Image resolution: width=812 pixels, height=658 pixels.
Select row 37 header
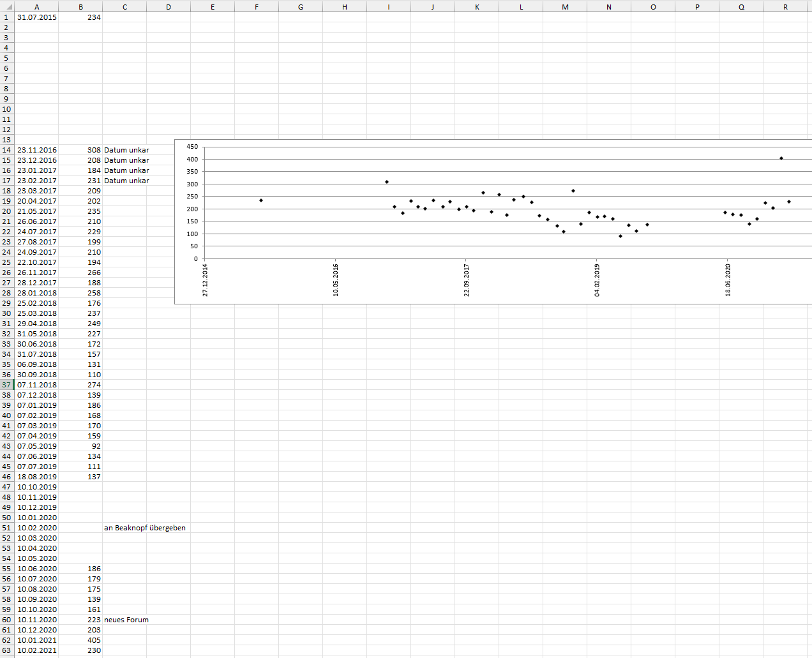click(6, 385)
